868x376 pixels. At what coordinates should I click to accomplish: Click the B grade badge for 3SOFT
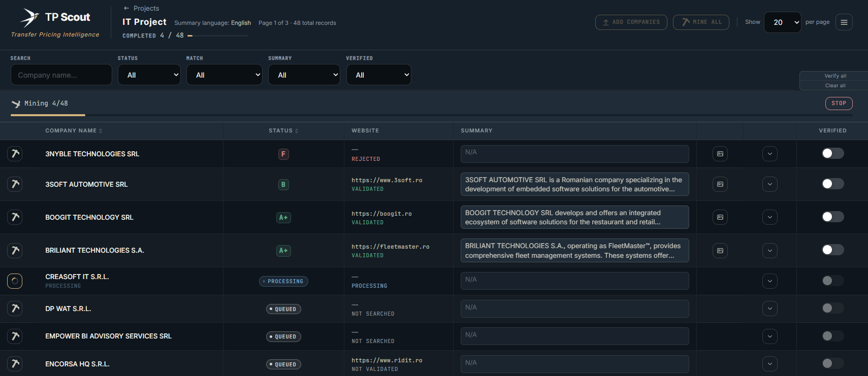coord(283,184)
